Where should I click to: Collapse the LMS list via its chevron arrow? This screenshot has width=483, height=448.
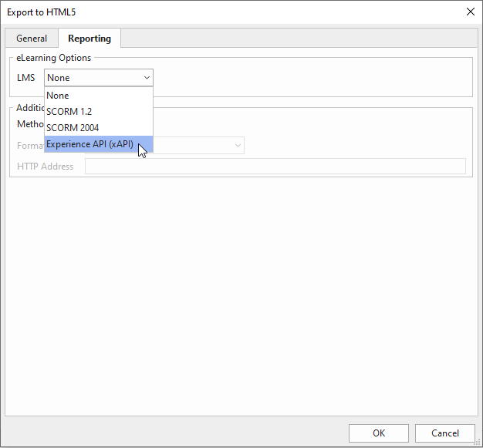pos(147,78)
